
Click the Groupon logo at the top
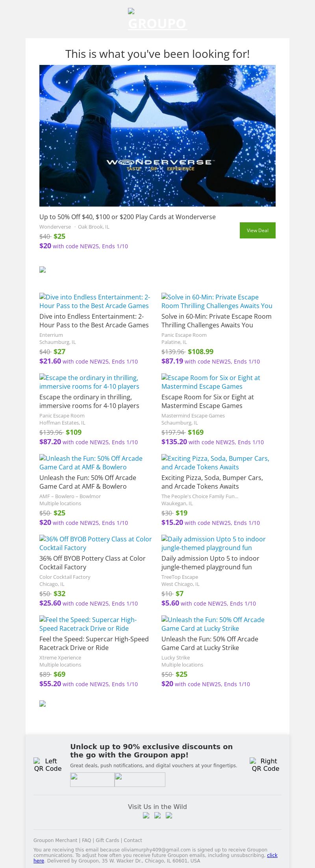157,20
